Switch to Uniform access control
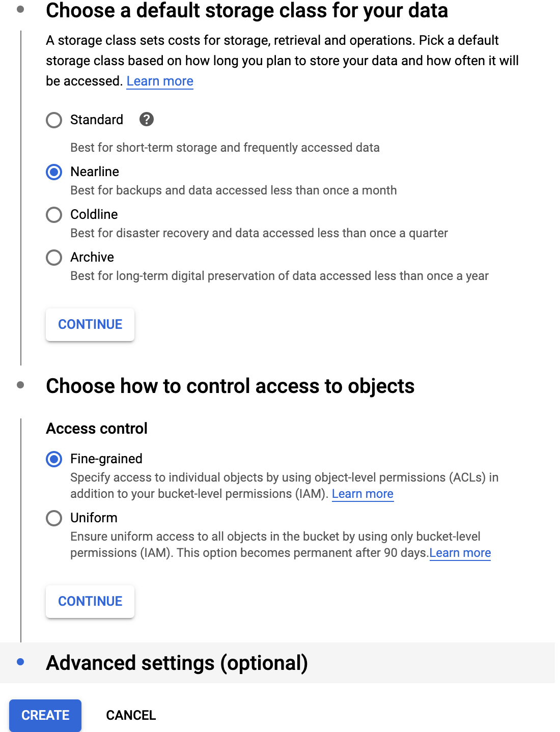 [54, 518]
